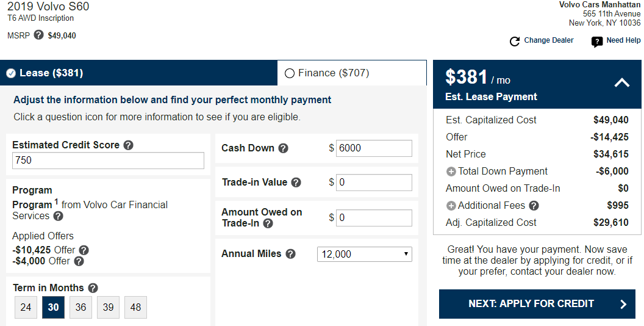
Task: Collapse the Est. Lease Payment panel
Action: point(622,82)
